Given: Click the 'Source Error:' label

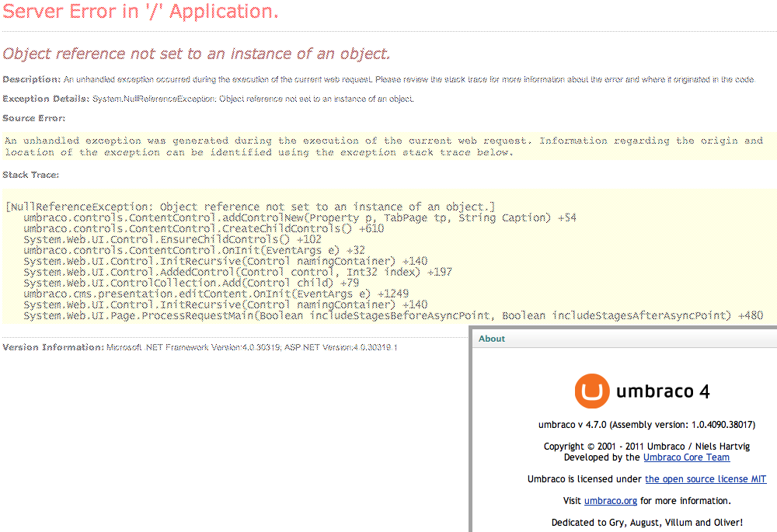Looking at the screenshot, I should click(33, 118).
